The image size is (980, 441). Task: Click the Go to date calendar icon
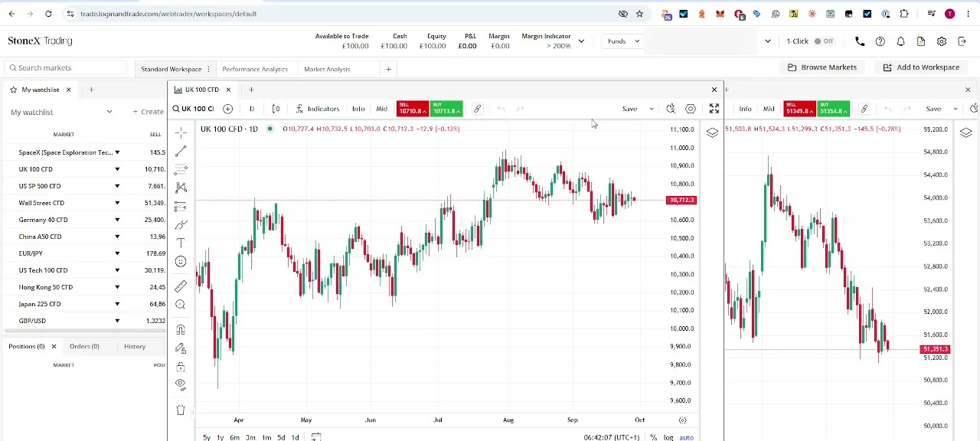316,437
